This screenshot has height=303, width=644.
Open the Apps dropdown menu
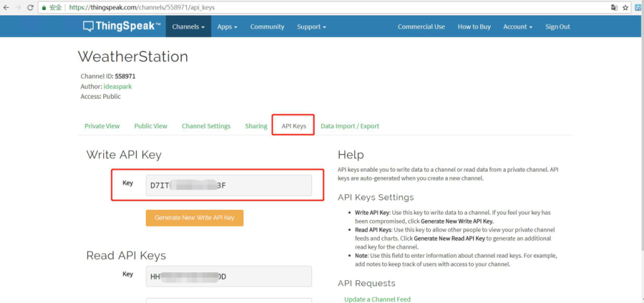pyautogui.click(x=227, y=26)
